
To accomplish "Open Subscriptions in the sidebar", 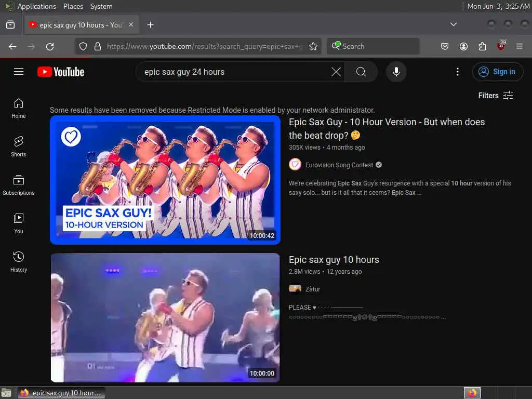I will click(x=19, y=185).
